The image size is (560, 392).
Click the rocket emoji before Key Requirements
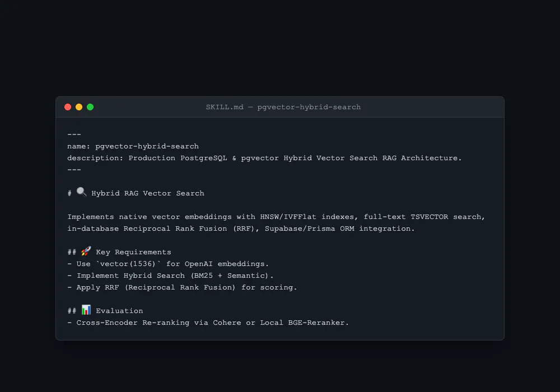pyautogui.click(x=86, y=251)
